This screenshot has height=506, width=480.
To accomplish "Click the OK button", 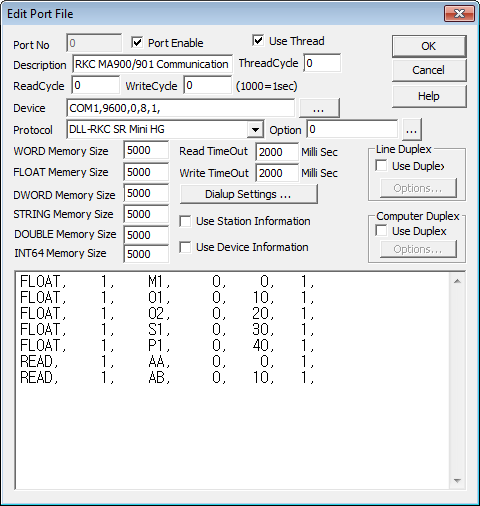I will coord(429,46).
